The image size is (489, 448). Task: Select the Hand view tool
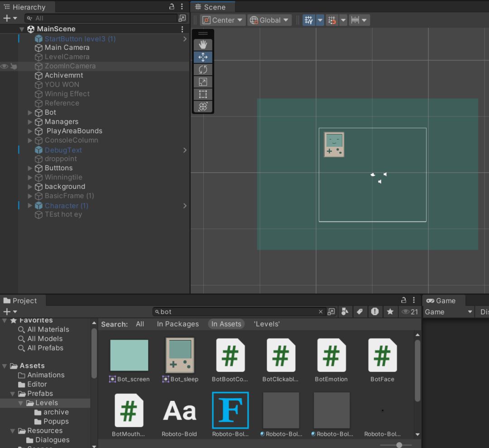coord(203,44)
